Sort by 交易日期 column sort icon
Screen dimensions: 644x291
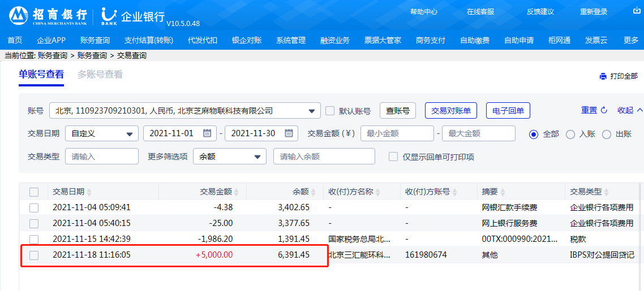(89, 192)
